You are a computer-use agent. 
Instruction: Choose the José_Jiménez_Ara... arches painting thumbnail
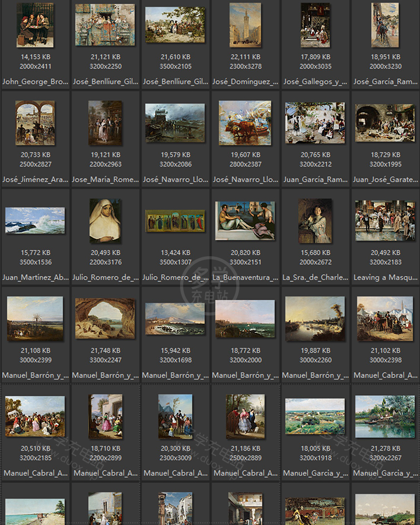point(35,122)
